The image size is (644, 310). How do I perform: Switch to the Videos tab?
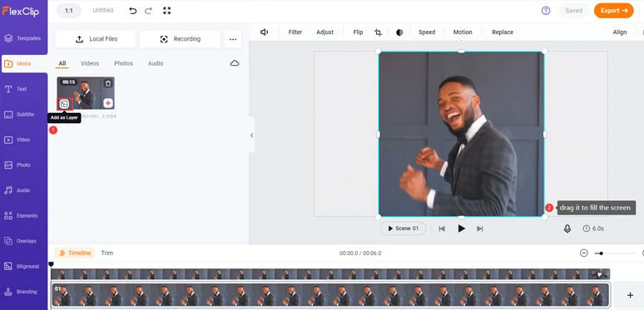[x=90, y=63]
